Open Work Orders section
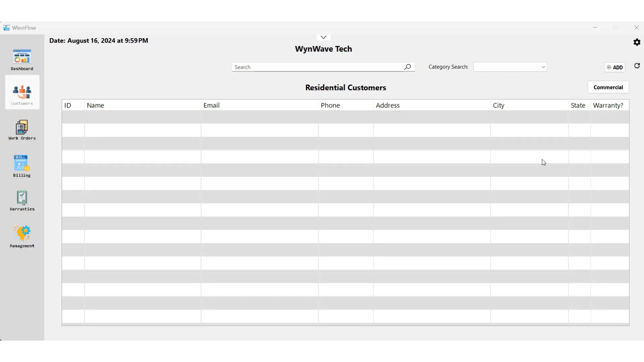644x362 pixels. (22, 130)
